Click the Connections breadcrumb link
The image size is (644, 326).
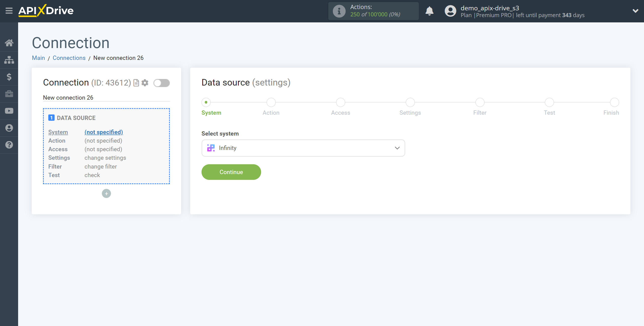click(x=69, y=58)
